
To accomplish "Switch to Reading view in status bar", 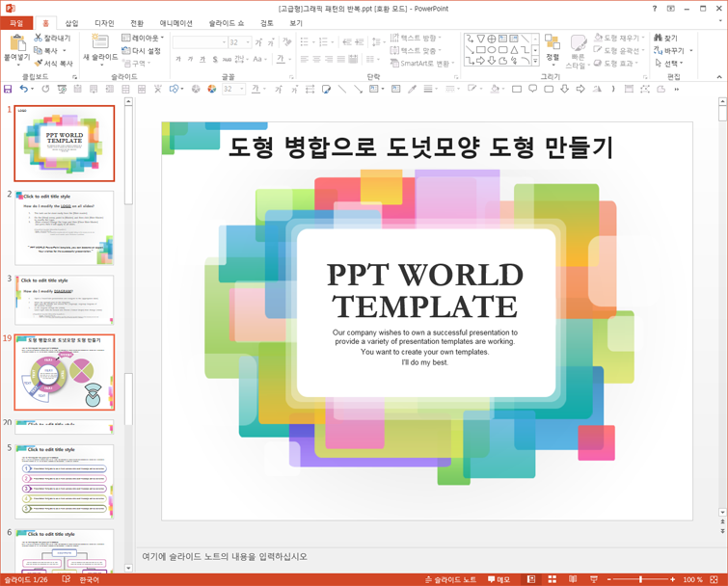I will click(573, 579).
